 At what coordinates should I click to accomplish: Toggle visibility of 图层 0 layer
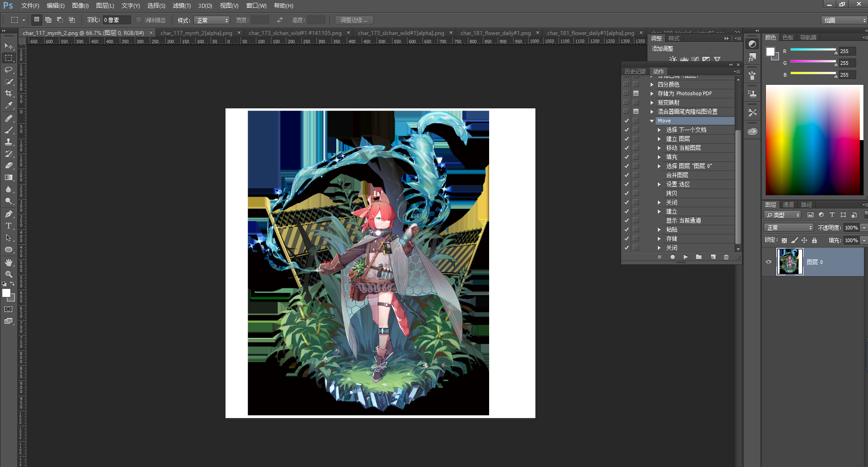coord(769,262)
